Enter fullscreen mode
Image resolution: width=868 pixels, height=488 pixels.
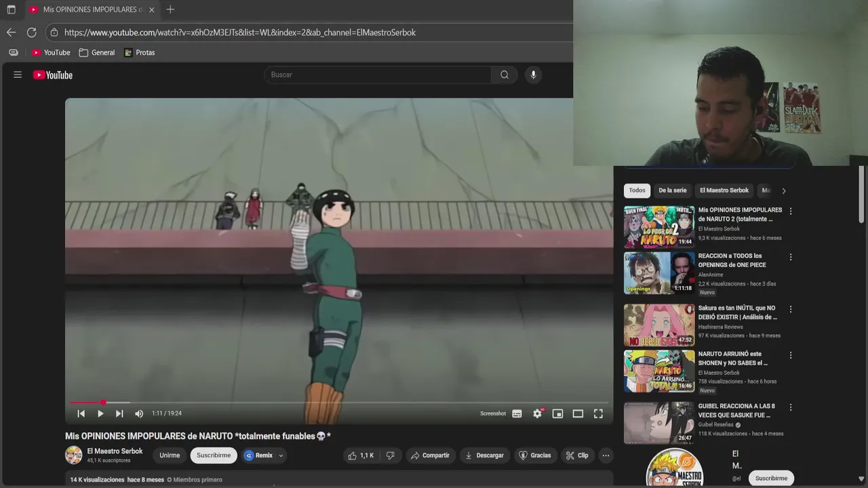coord(598,413)
